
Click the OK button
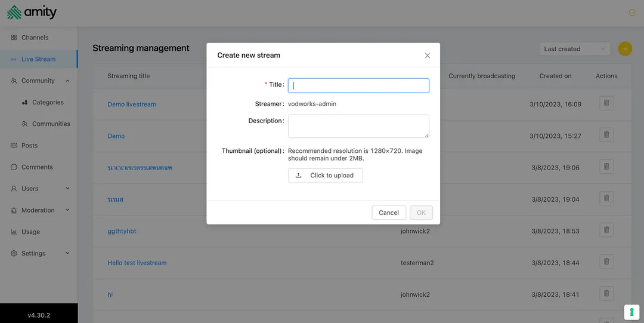pos(421,213)
